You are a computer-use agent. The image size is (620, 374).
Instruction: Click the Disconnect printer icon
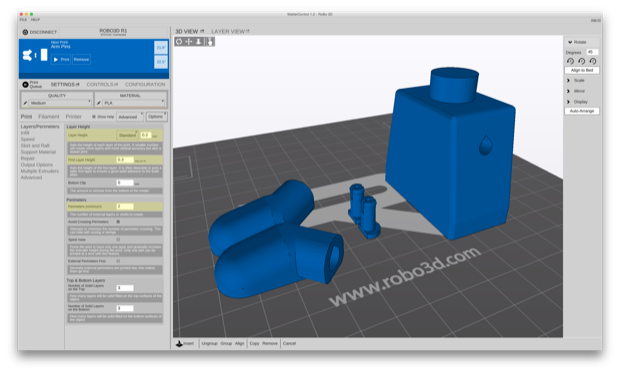tap(25, 32)
